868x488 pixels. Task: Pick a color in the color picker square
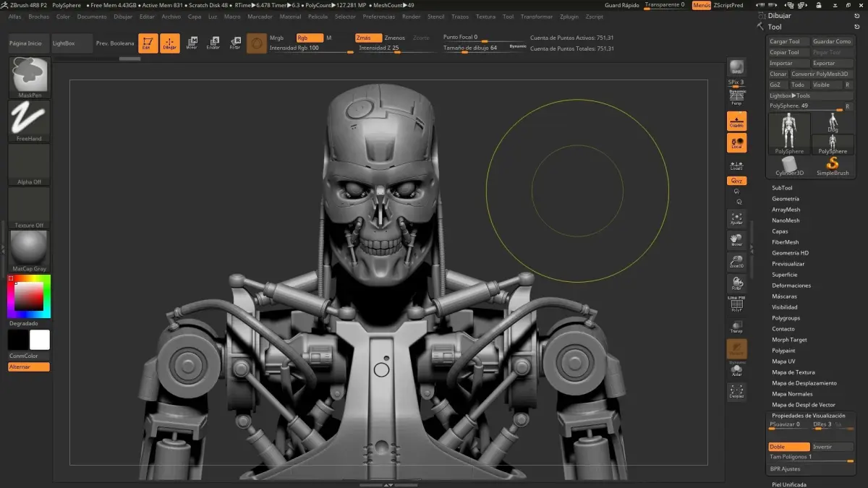coord(29,296)
